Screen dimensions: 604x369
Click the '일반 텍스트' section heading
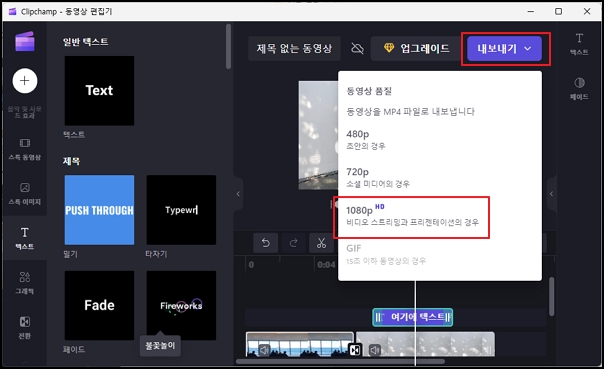coord(86,42)
